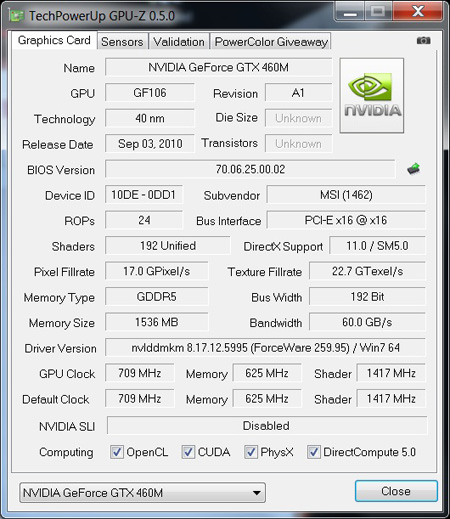Click the Driver Version nvlddmkm field
This screenshot has height=519, width=450.
[x=265, y=348]
